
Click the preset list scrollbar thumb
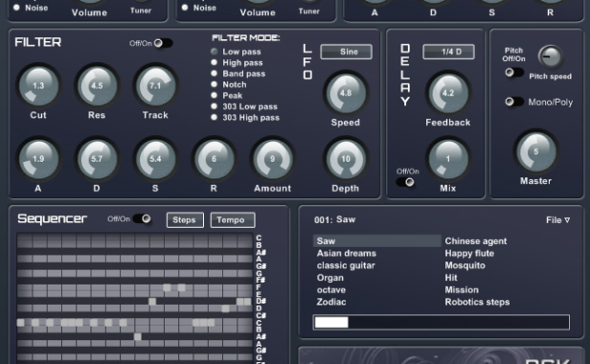pyautogui.click(x=331, y=323)
